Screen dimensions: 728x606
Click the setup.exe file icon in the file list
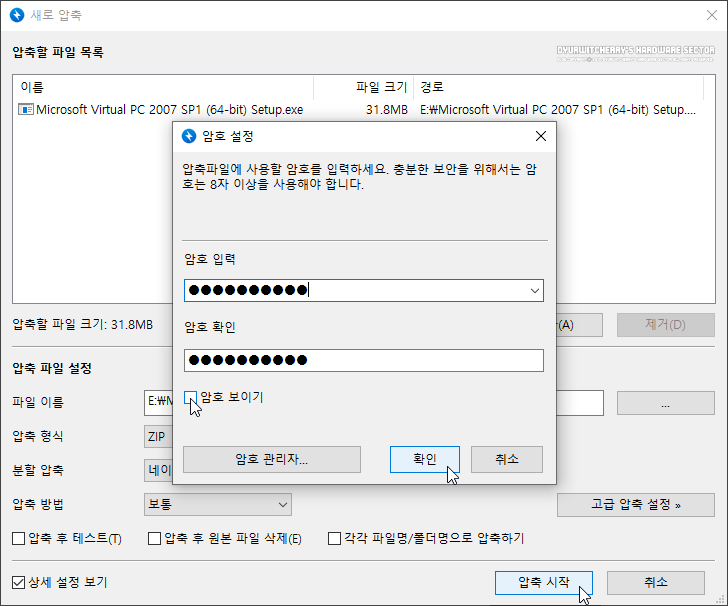coord(26,110)
